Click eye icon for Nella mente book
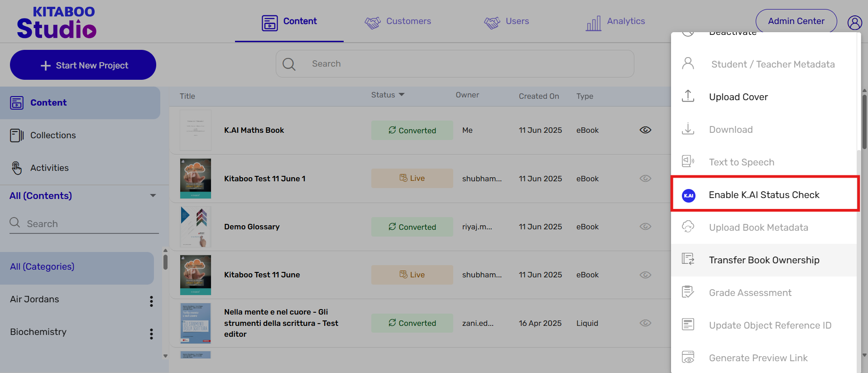 click(645, 323)
